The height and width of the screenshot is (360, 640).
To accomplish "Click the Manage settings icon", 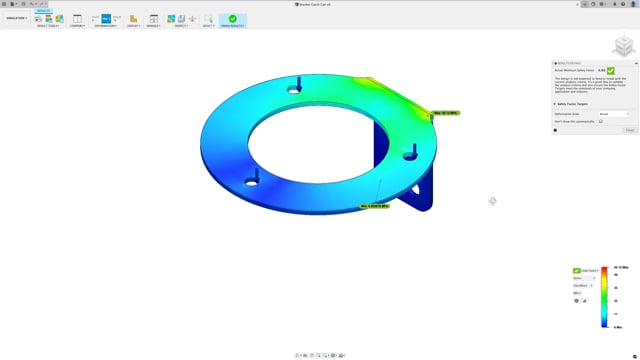I will [x=153, y=19].
